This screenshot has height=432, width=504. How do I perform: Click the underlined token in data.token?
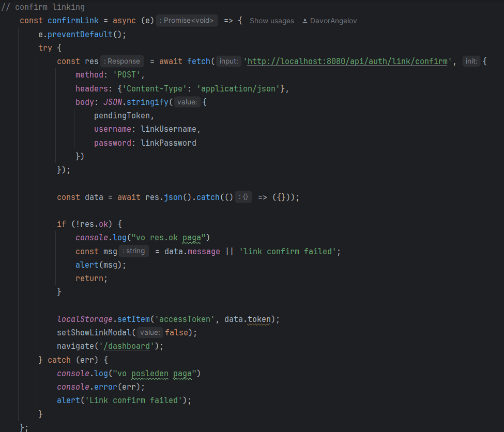[x=259, y=319]
